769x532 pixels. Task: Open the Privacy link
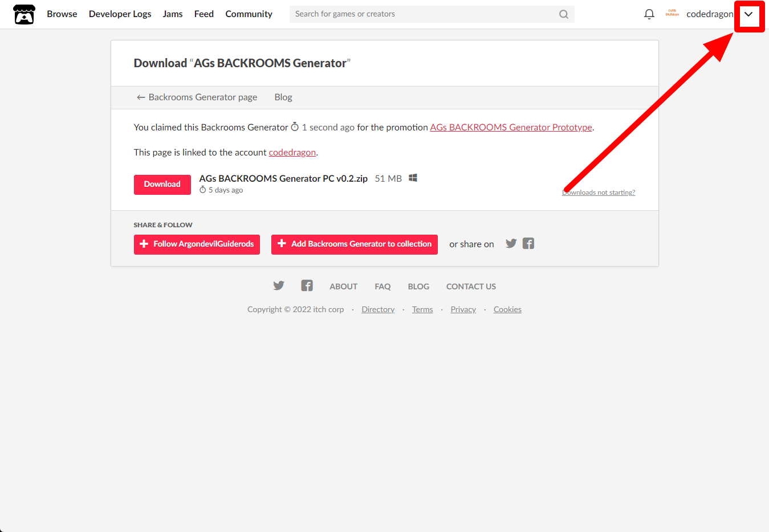coord(463,309)
